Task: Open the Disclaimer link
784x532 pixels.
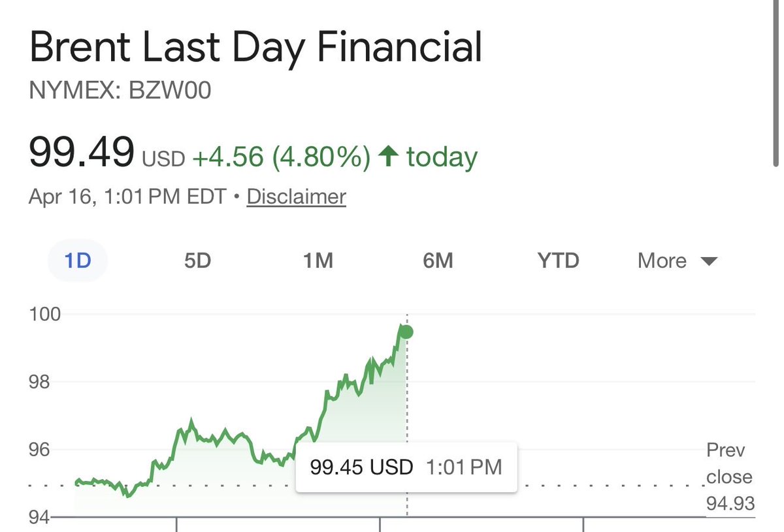Action: [296, 196]
